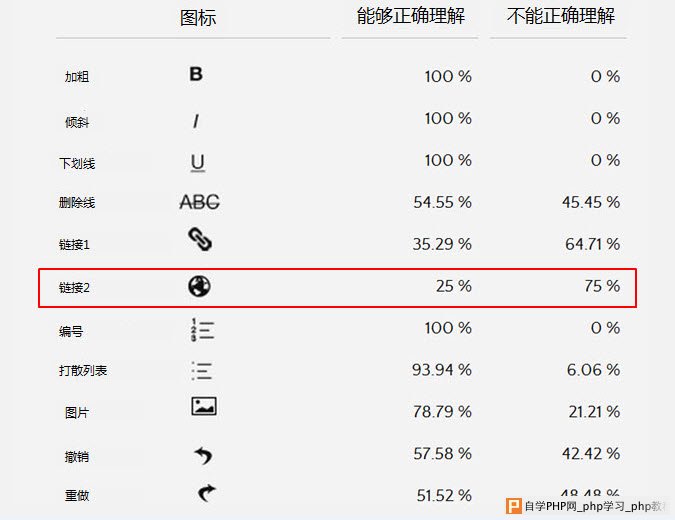Click the 图标 column header
The width and height of the screenshot is (675, 520).
198,18
